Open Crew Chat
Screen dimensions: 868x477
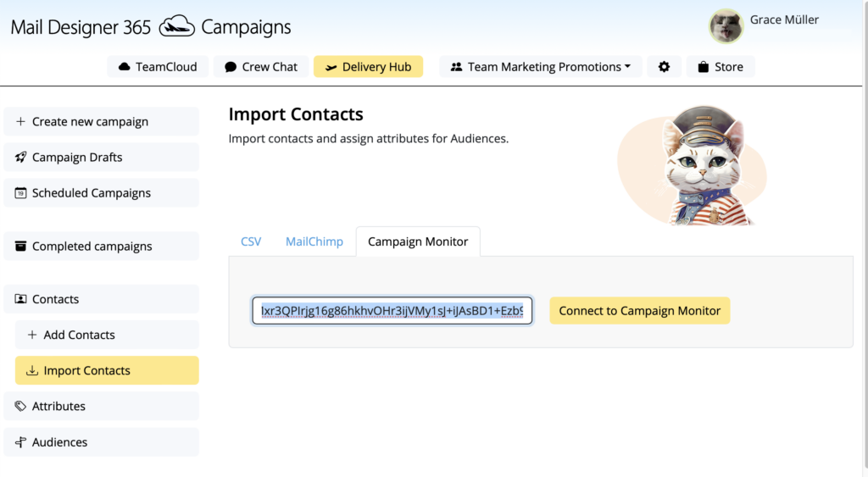tap(261, 66)
